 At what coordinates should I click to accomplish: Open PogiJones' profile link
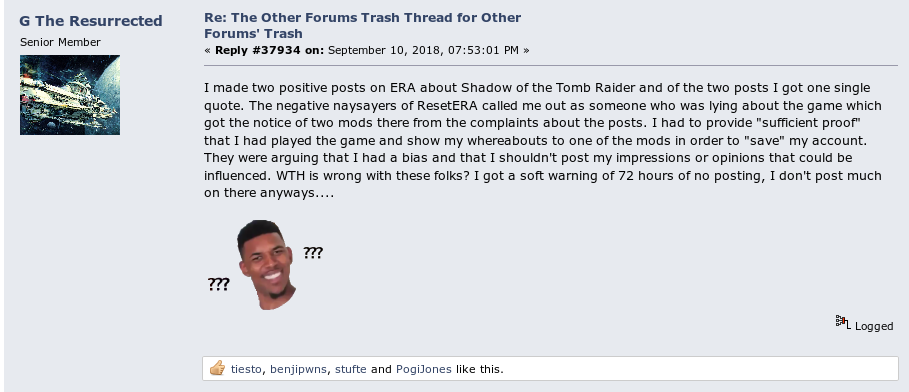pos(424,369)
